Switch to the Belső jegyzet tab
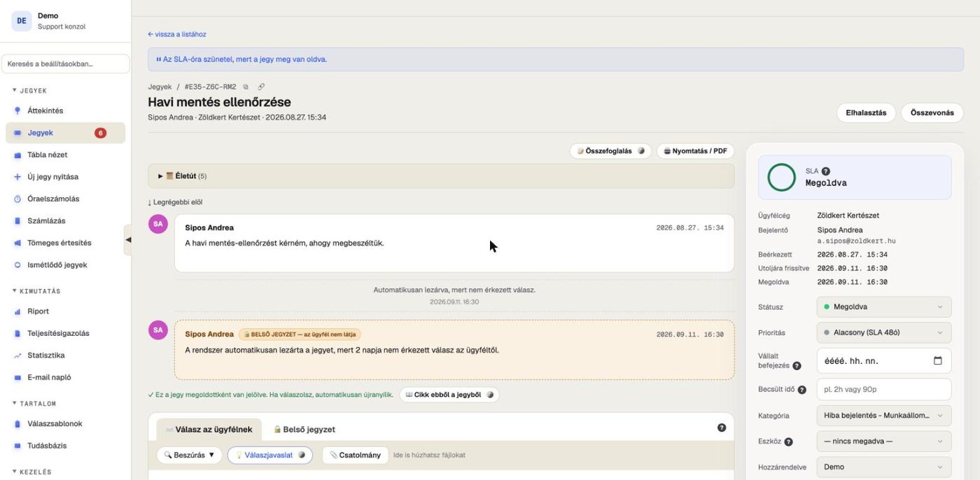980x480 pixels. (x=304, y=430)
